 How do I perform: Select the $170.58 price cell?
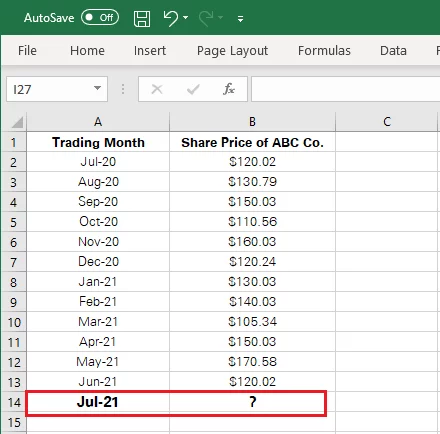coord(252,362)
